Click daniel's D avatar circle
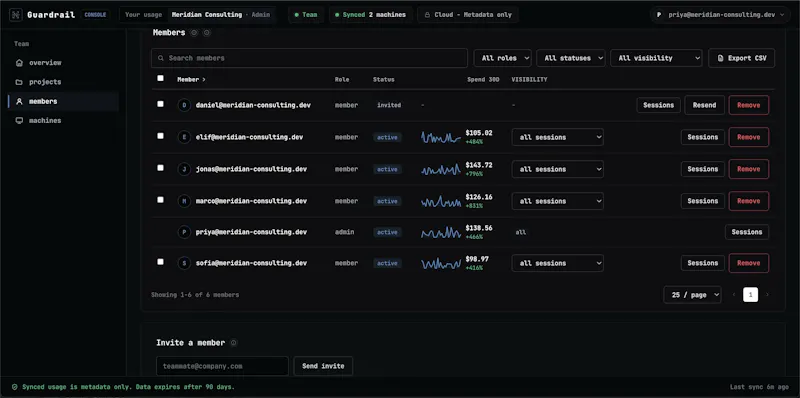This screenshot has width=800, height=398. click(184, 105)
